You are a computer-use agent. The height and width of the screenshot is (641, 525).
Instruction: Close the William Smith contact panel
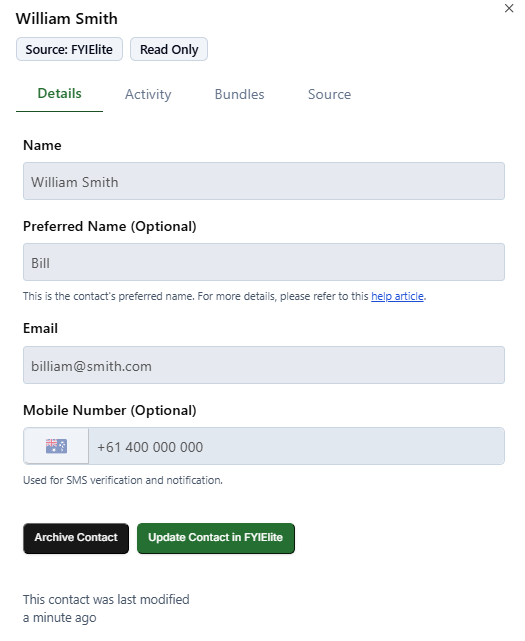click(x=509, y=8)
